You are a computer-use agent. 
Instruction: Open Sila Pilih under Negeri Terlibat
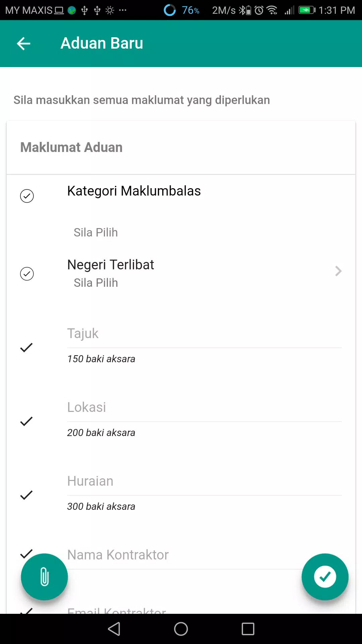tap(96, 283)
